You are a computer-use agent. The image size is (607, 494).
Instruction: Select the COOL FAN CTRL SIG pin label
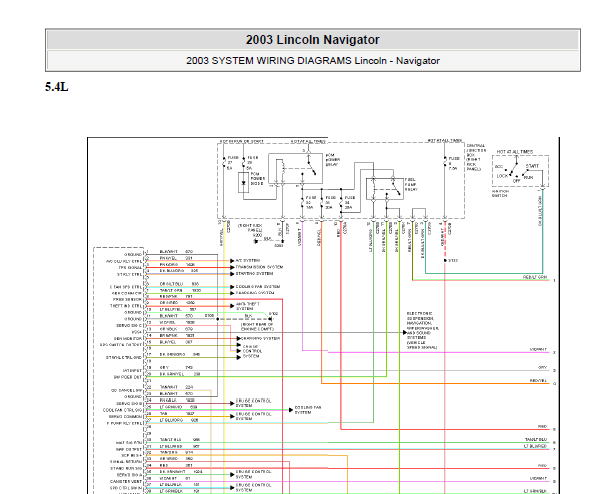pos(123,410)
